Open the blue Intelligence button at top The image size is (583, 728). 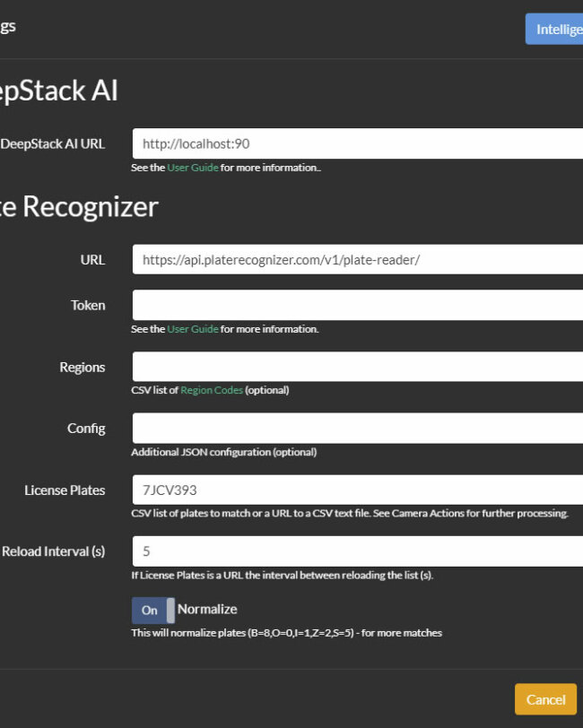pyautogui.click(x=554, y=30)
